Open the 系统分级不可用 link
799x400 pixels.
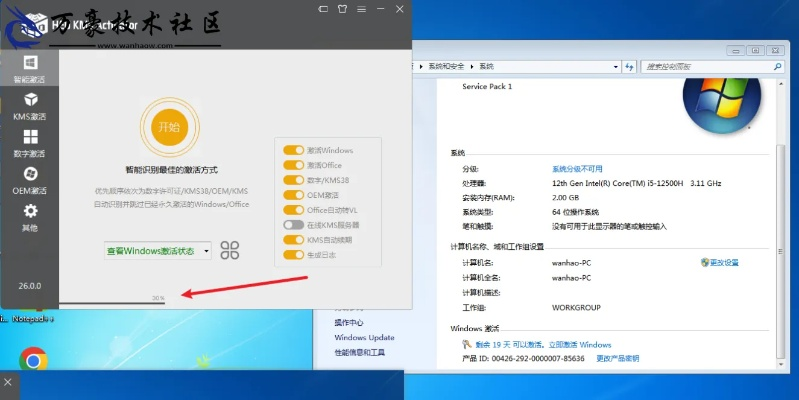577,169
